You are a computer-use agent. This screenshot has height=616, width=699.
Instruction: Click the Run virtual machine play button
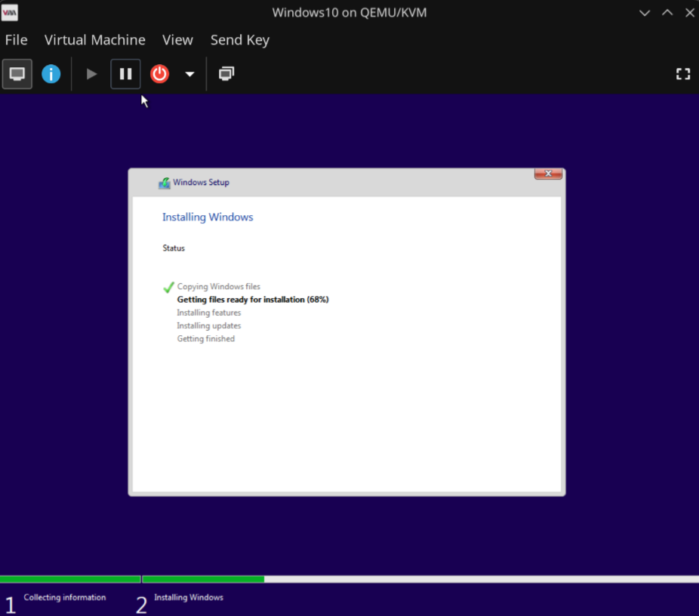(91, 74)
